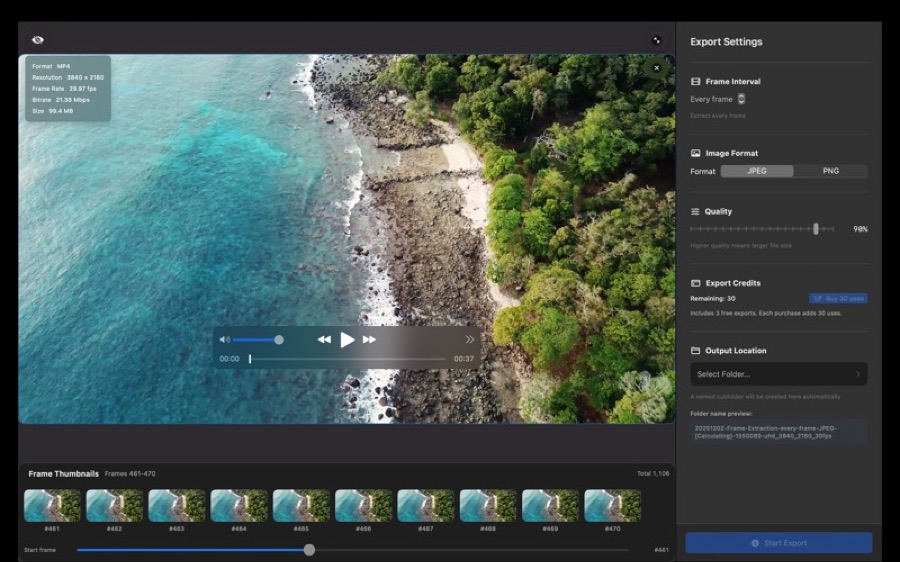Mute the audio via speaker icon
Image resolution: width=900 pixels, height=562 pixels.
[224, 340]
